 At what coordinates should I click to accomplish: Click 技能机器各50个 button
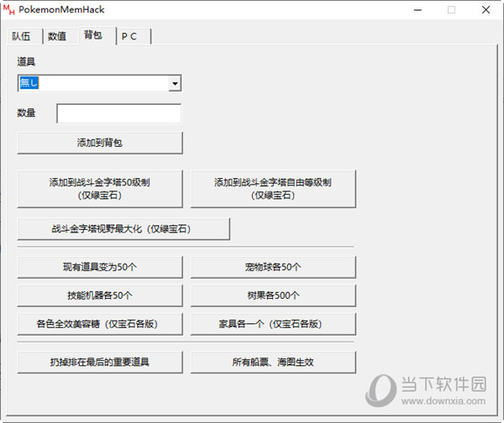pos(100,295)
